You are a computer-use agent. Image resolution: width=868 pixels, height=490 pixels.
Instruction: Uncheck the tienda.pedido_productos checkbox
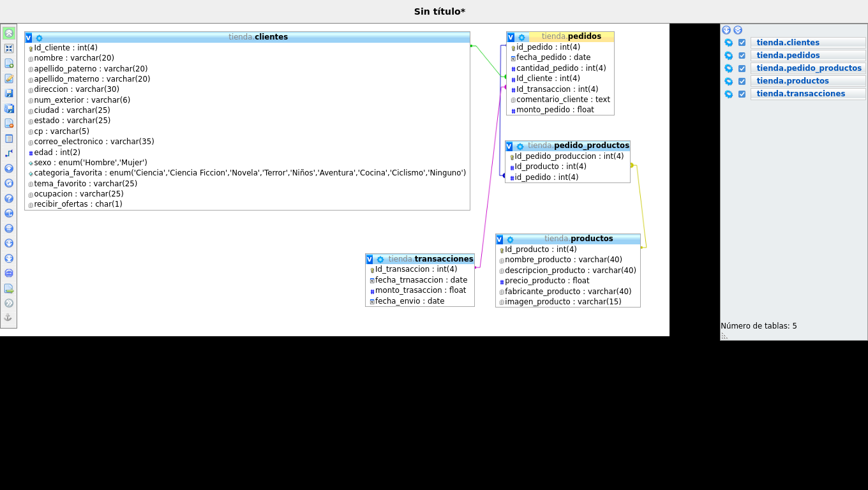tap(742, 68)
